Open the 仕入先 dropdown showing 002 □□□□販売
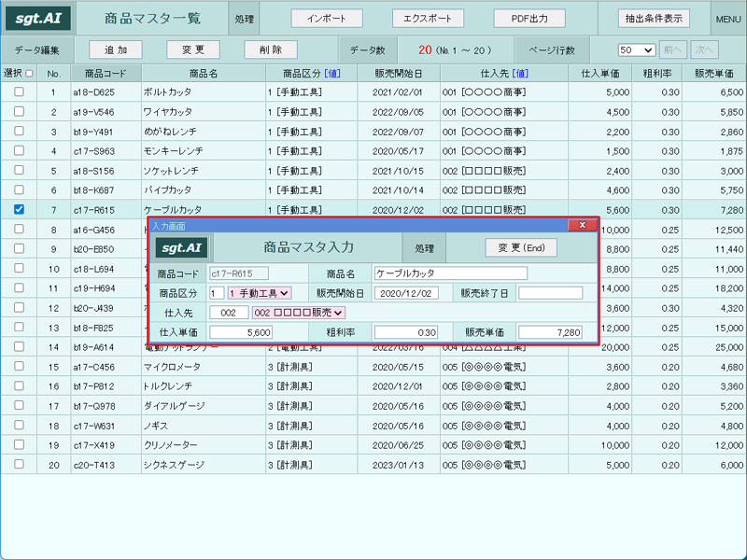This screenshot has height=560, width=747. pos(299,313)
